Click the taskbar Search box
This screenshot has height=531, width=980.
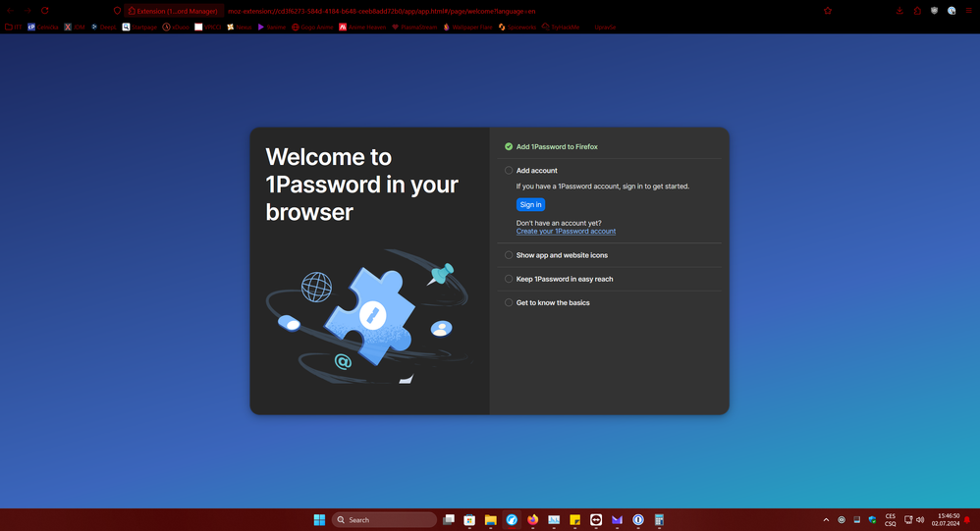click(384, 520)
